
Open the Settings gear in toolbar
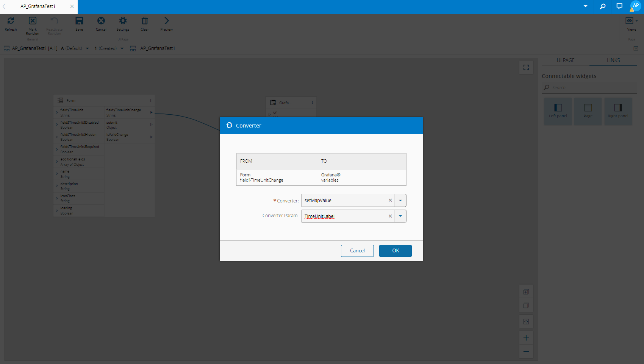[123, 21]
